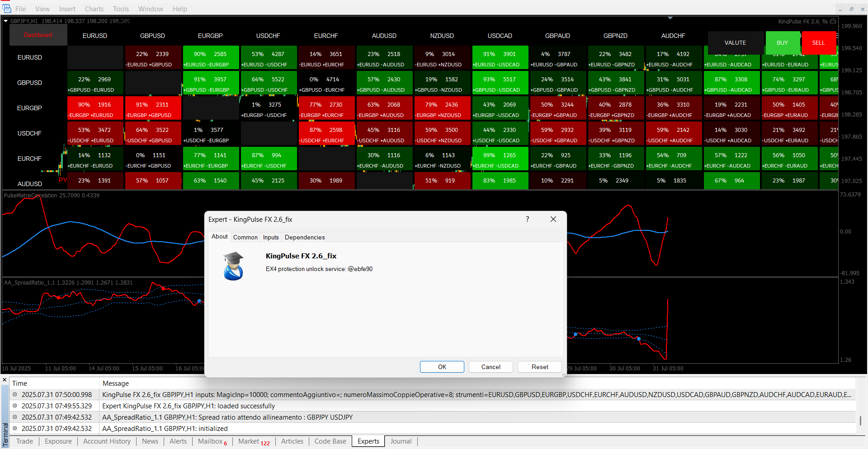868x449 pixels.
Task: Open the Charts menu
Action: point(94,9)
